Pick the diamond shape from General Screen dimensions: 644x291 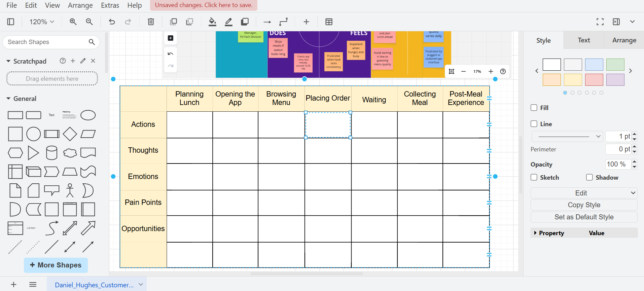(70, 134)
